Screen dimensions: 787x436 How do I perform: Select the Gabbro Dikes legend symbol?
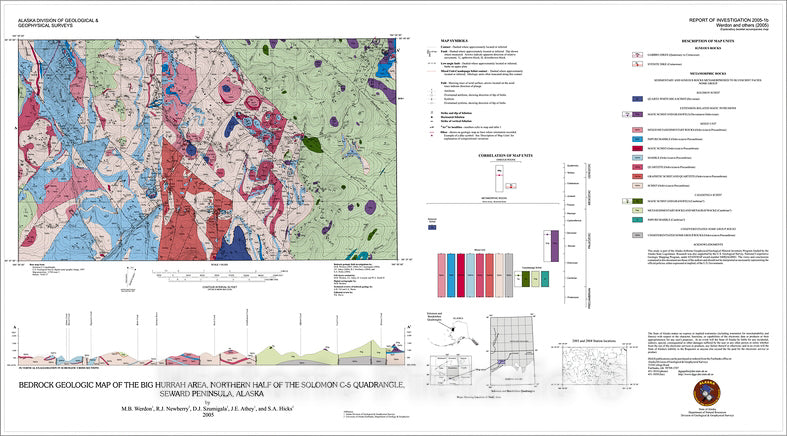pyautogui.click(x=637, y=55)
